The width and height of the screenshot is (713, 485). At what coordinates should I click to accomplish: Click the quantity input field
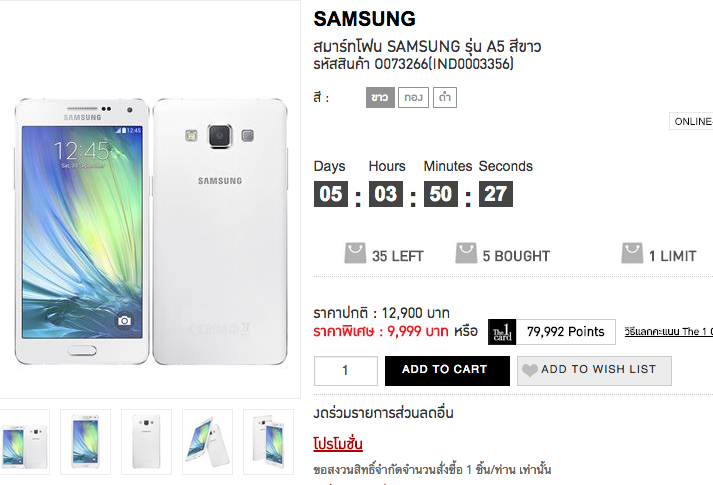[x=346, y=370]
